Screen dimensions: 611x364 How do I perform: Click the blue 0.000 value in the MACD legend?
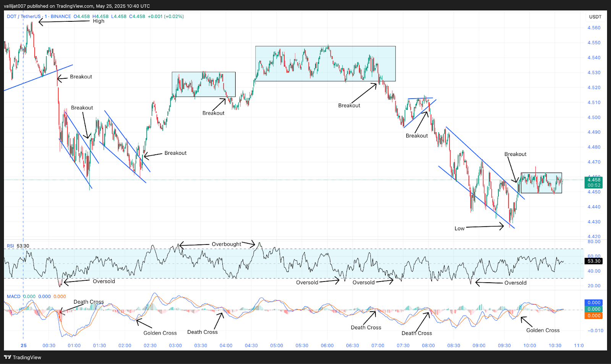point(45,296)
